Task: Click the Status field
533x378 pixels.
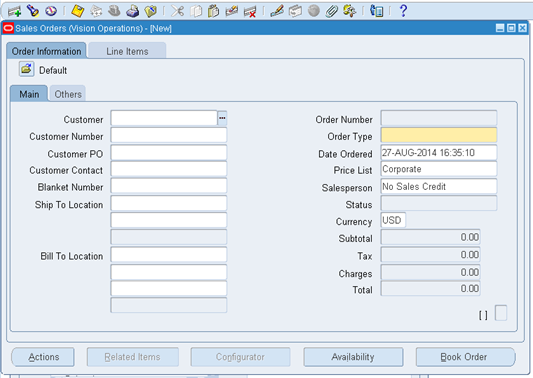Action: coord(439,203)
